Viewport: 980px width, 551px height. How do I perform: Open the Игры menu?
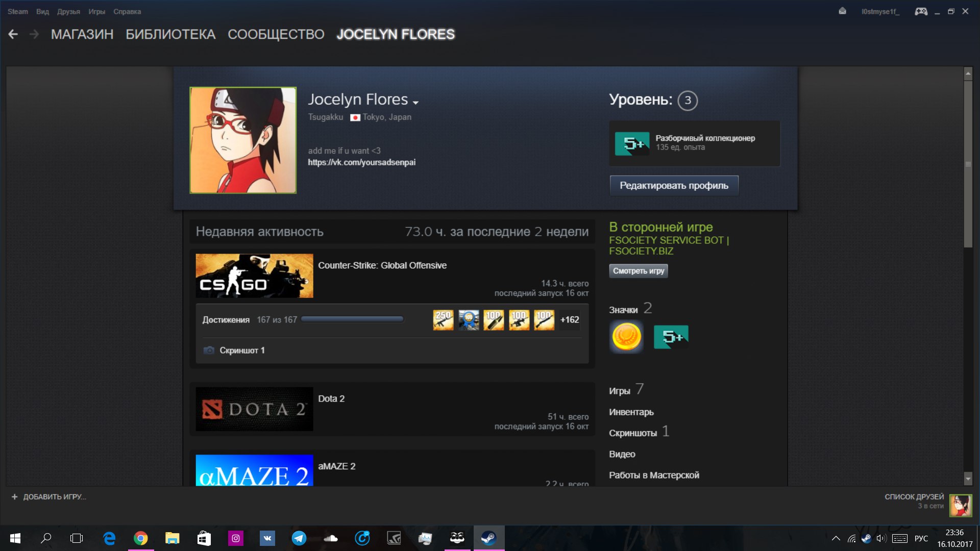96,11
